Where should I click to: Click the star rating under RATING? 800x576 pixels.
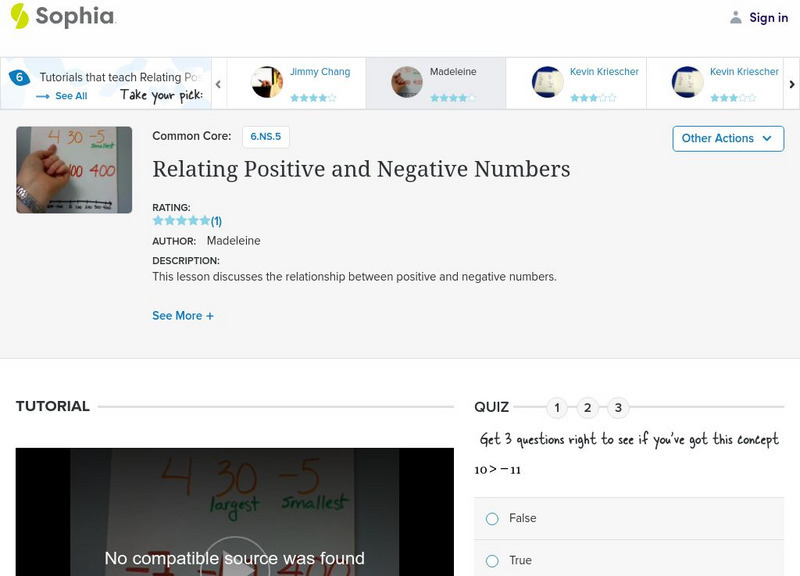(x=180, y=222)
